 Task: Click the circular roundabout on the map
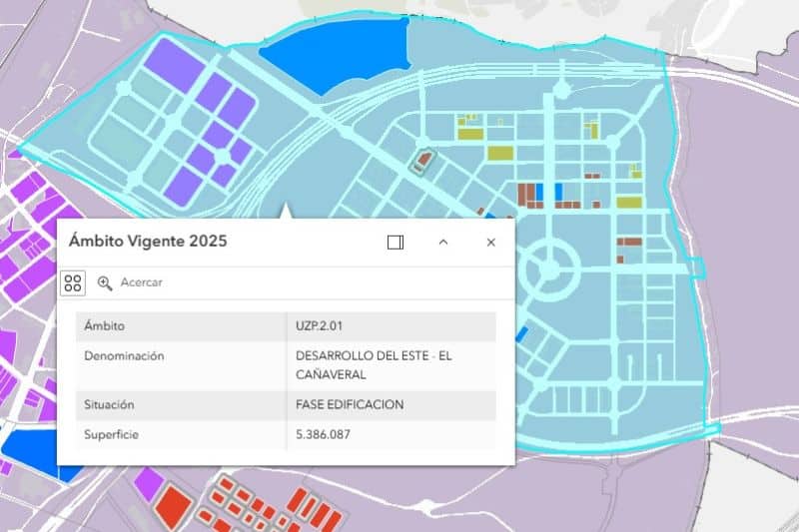coord(549,269)
